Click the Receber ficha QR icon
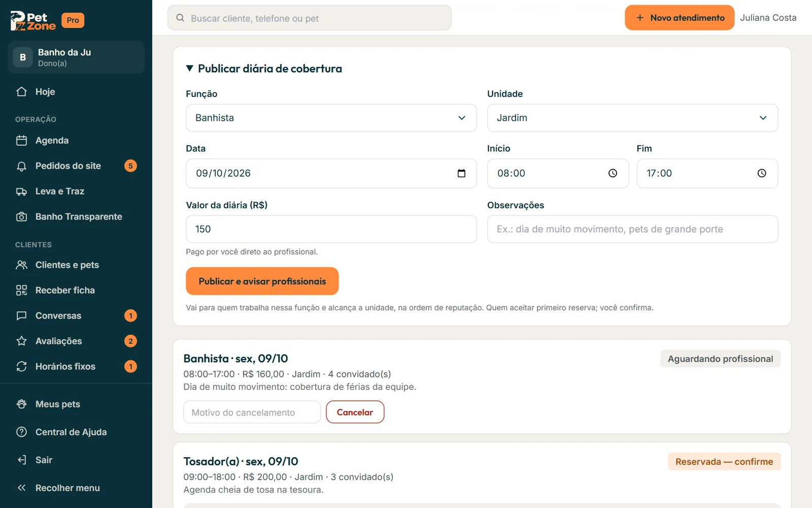Image resolution: width=812 pixels, height=508 pixels. click(x=21, y=290)
